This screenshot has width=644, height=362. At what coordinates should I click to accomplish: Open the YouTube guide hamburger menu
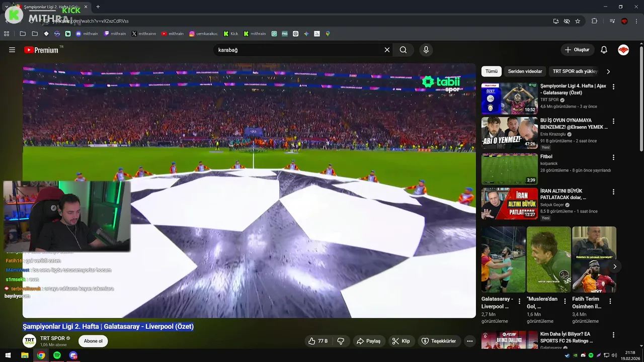[12, 50]
